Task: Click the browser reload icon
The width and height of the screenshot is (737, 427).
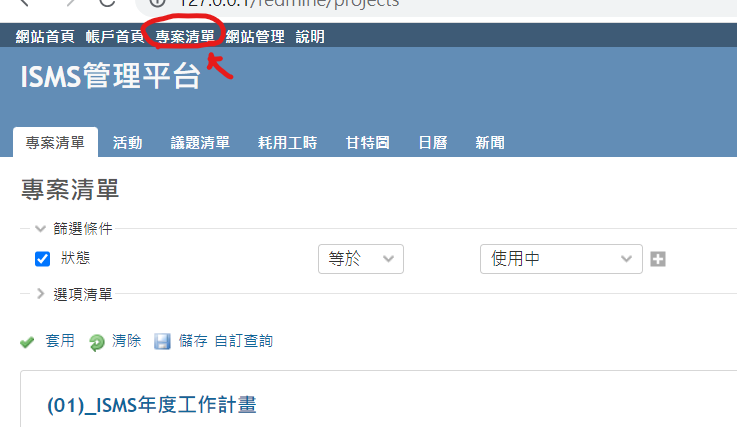Action: 107,2
